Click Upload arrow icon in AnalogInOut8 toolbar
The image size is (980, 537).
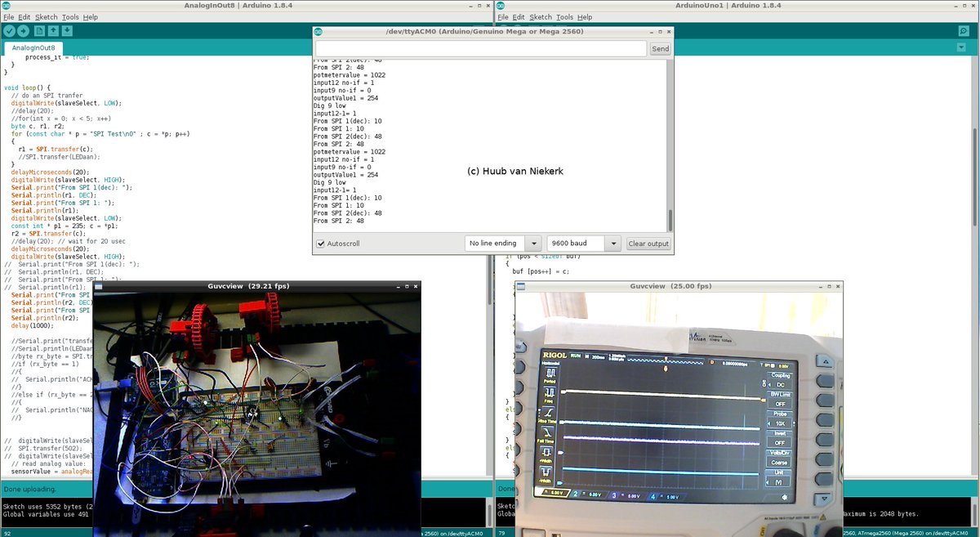(23, 31)
